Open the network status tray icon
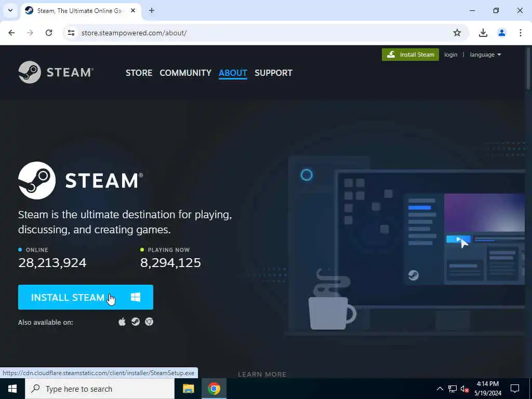 (x=453, y=389)
